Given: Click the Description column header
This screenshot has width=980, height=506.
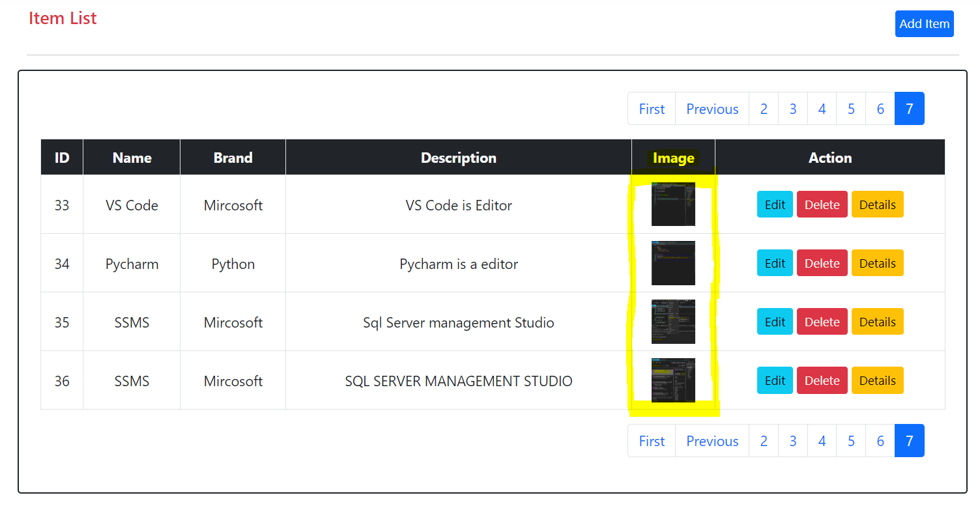Looking at the screenshot, I should [459, 158].
